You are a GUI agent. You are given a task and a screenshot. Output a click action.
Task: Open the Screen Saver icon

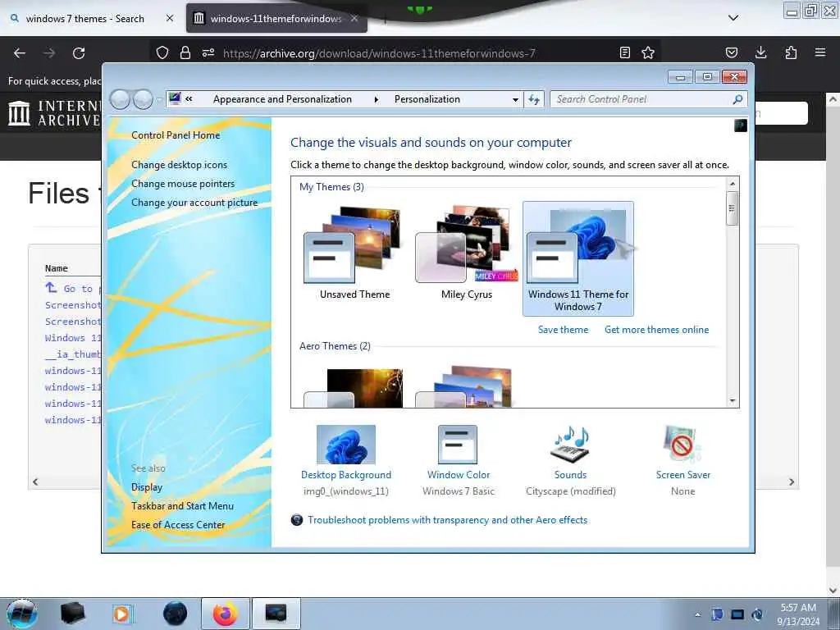(x=682, y=445)
